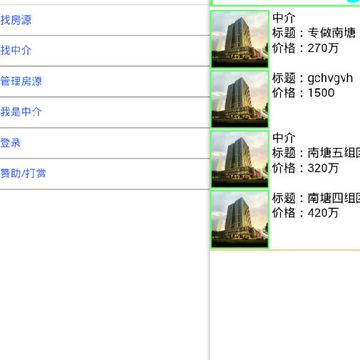Select the title 标题：专做南塘
This screenshot has width=360, height=360.
coord(314,33)
